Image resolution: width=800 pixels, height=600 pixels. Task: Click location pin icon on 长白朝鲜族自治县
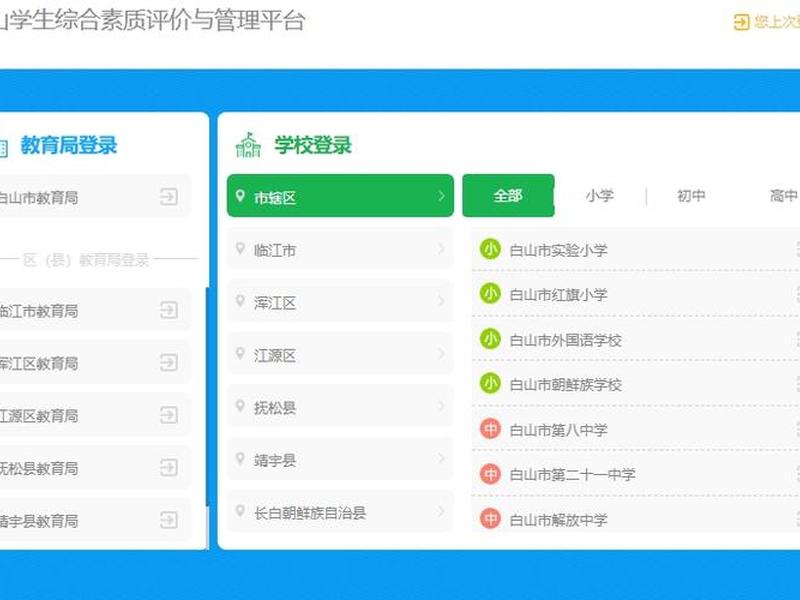click(x=240, y=511)
